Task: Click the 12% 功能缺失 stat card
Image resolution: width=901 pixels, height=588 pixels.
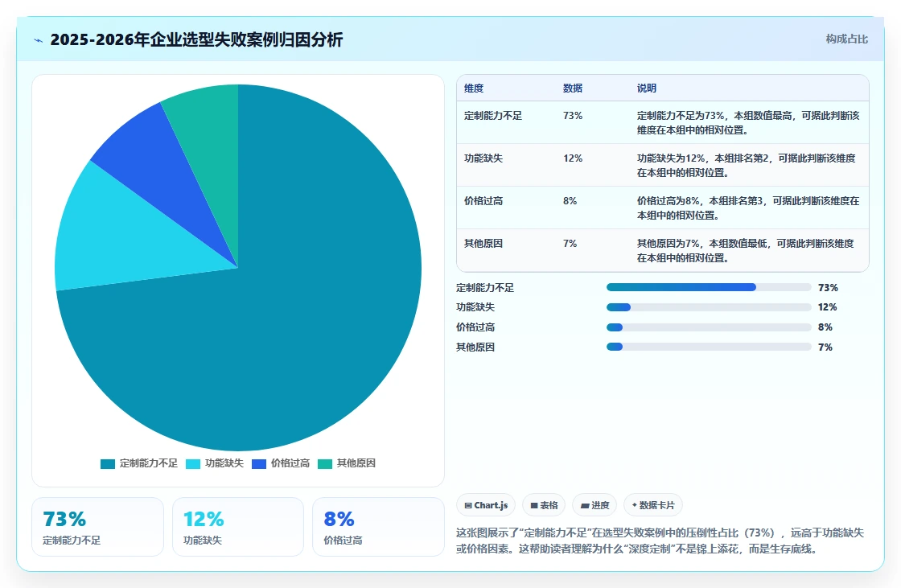Action: (x=238, y=527)
